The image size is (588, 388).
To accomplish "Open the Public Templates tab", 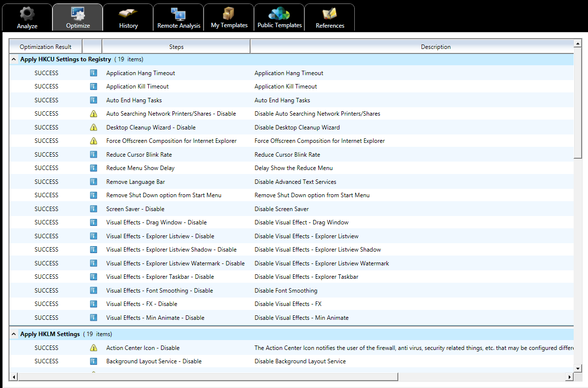I will point(279,17).
